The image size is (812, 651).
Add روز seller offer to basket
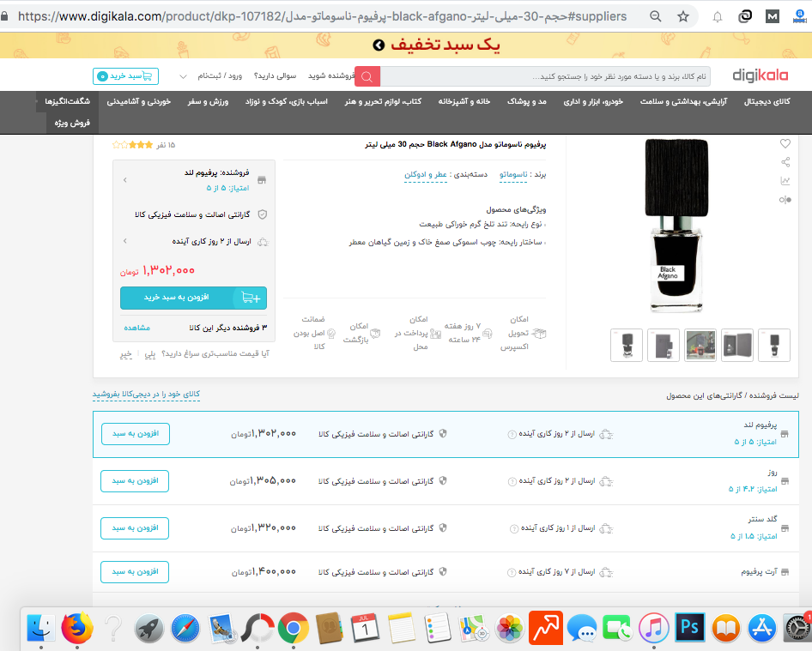[x=135, y=481]
